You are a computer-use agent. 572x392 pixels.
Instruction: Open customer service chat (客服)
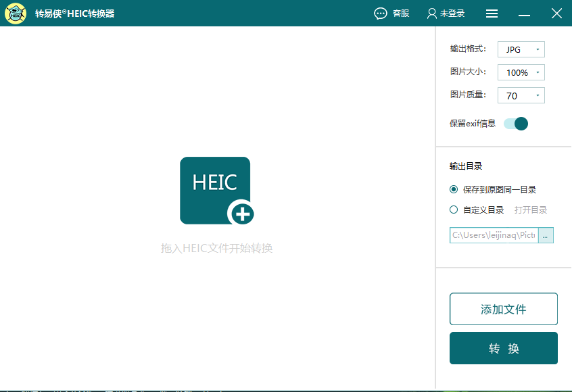(x=391, y=14)
